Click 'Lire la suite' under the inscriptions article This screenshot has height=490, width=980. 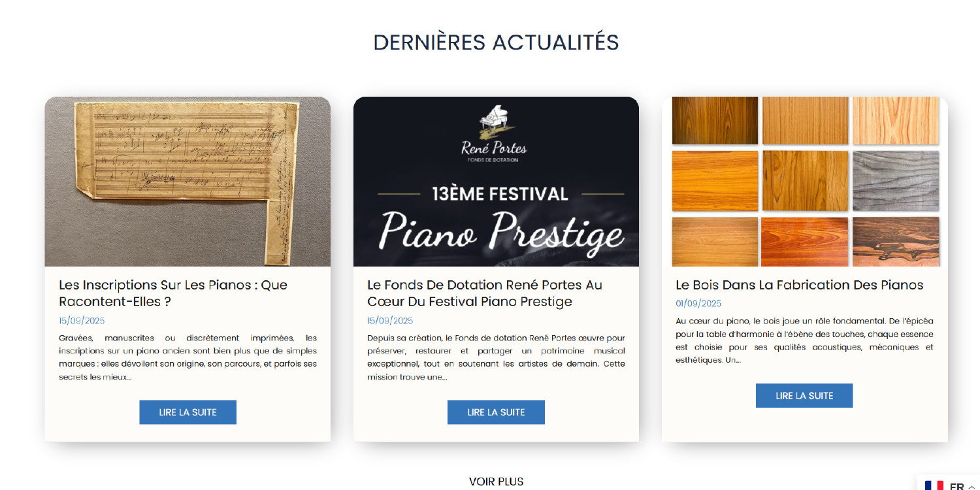188,412
